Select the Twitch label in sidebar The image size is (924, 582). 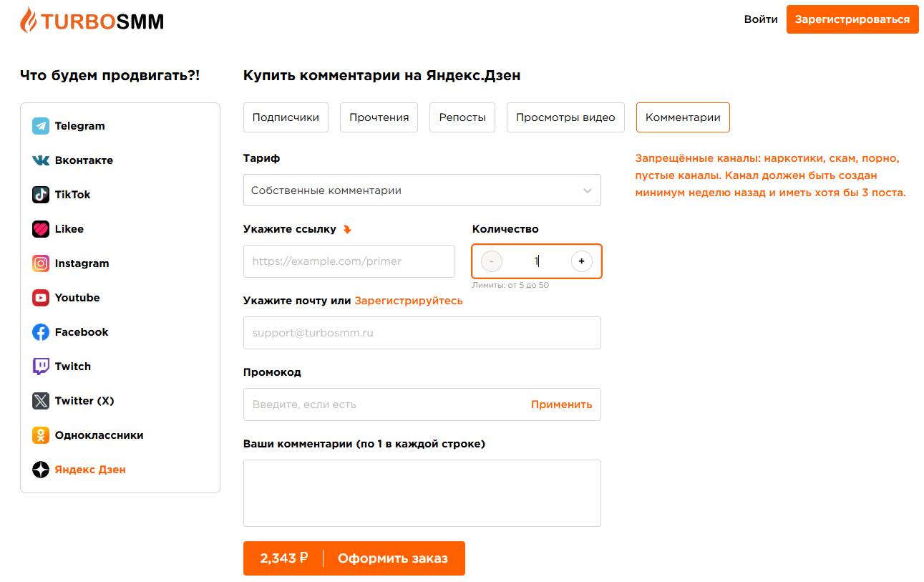click(x=73, y=367)
